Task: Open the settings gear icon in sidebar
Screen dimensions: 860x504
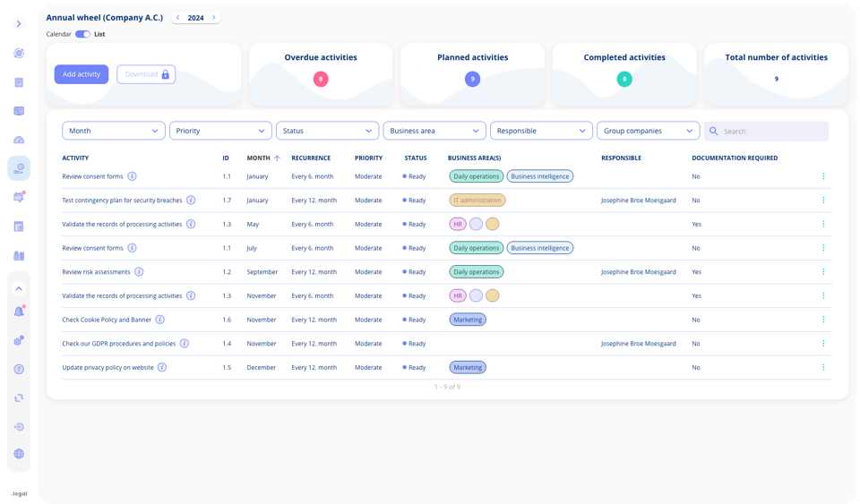Action: 19,341
